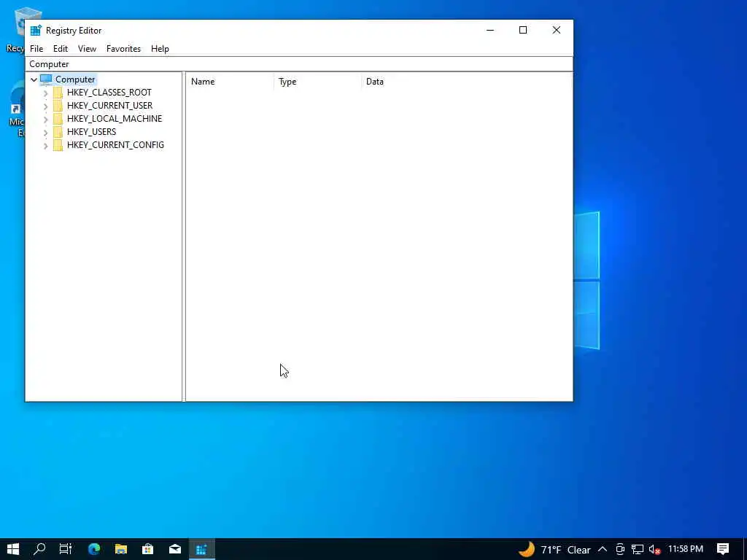747x560 pixels.
Task: Click the taskbar clock showing 11:58 PM
Action: [x=686, y=549]
